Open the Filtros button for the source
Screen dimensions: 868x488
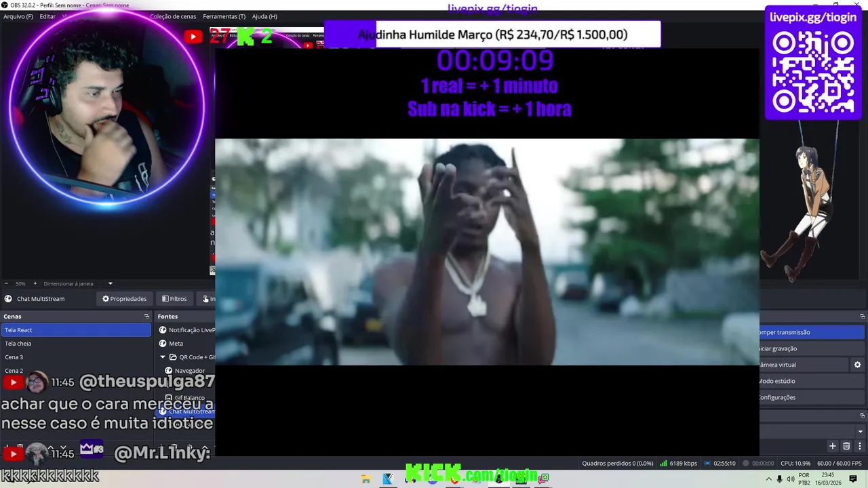[x=174, y=299]
